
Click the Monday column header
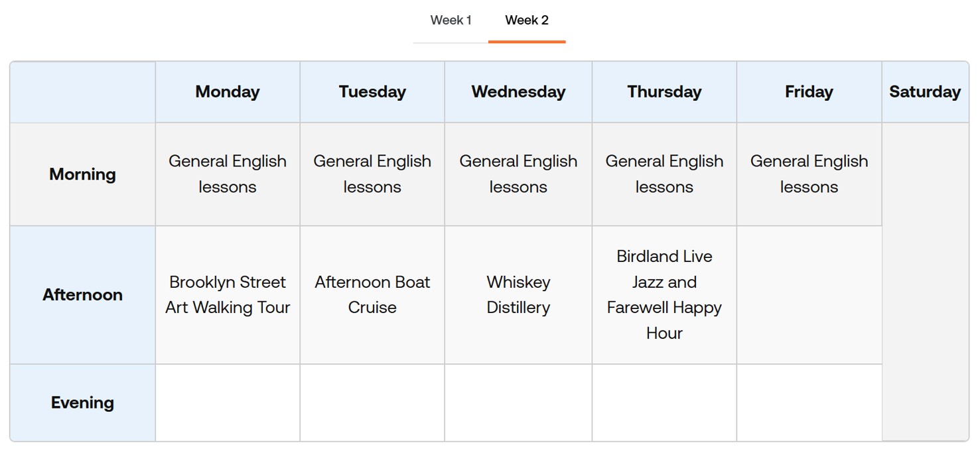pyautogui.click(x=228, y=92)
